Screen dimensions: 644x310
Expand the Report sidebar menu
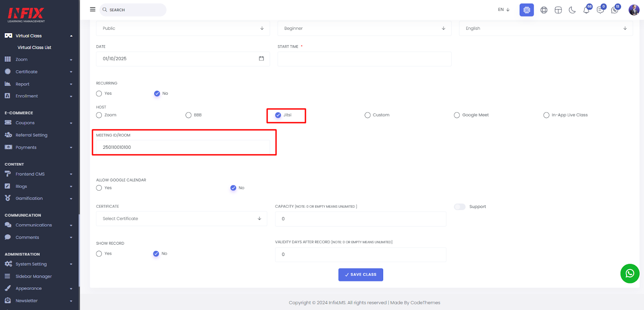(x=71, y=84)
